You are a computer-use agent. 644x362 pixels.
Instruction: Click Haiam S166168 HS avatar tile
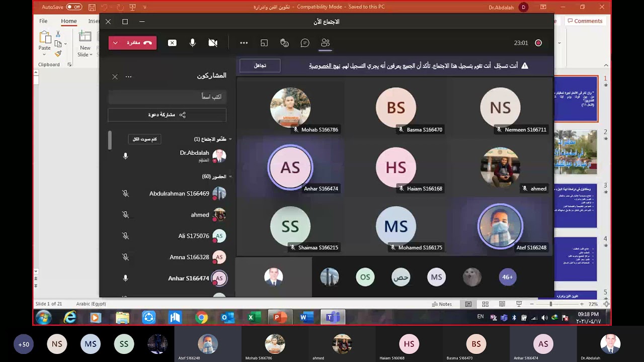click(x=396, y=167)
